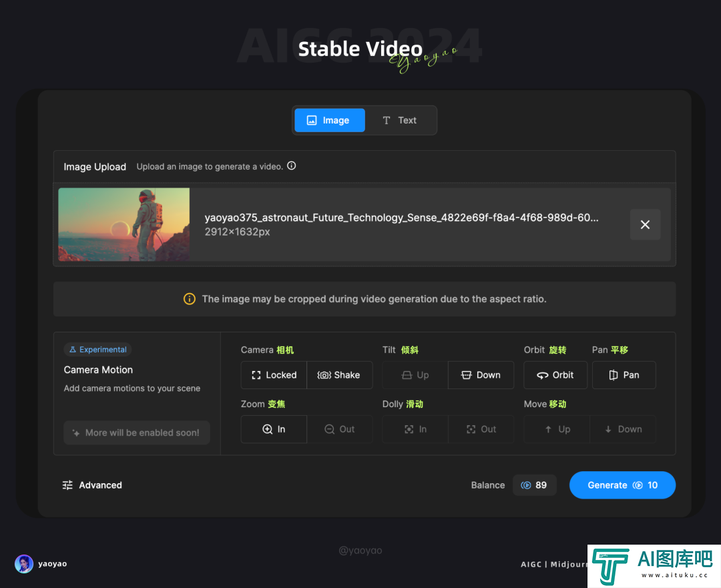Expand the Advanced settings

(92, 485)
